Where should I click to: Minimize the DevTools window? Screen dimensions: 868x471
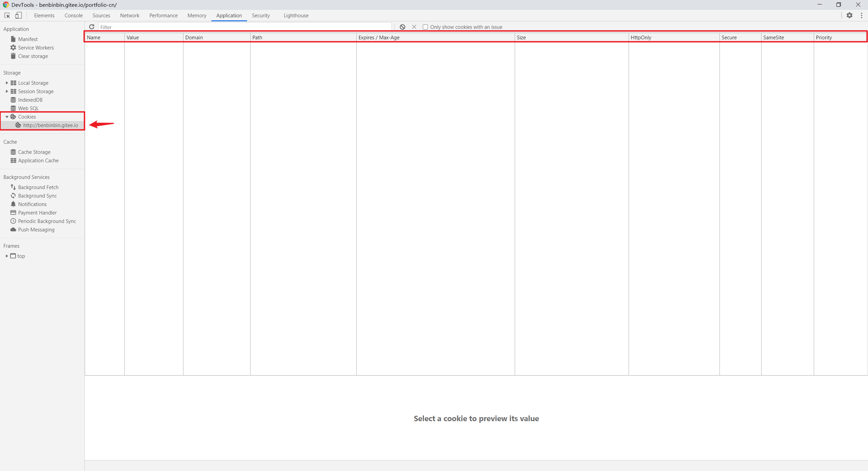820,5
